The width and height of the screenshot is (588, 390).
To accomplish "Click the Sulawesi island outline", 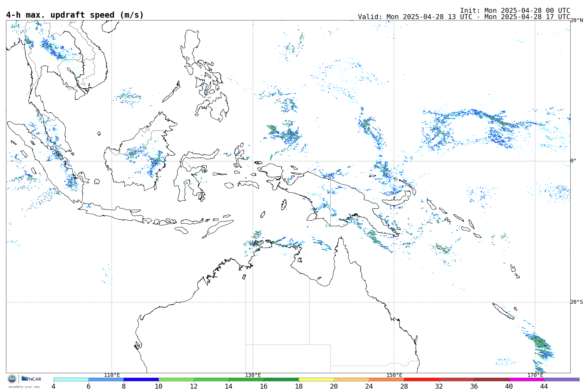I will click(191, 174).
